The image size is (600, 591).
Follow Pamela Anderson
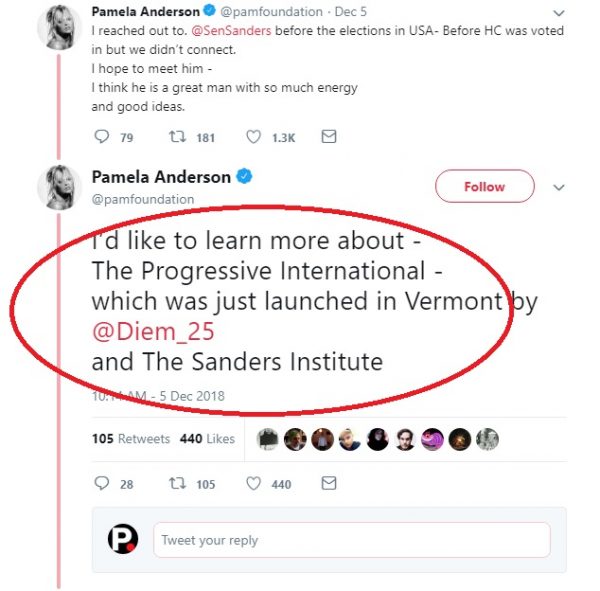[x=484, y=187]
